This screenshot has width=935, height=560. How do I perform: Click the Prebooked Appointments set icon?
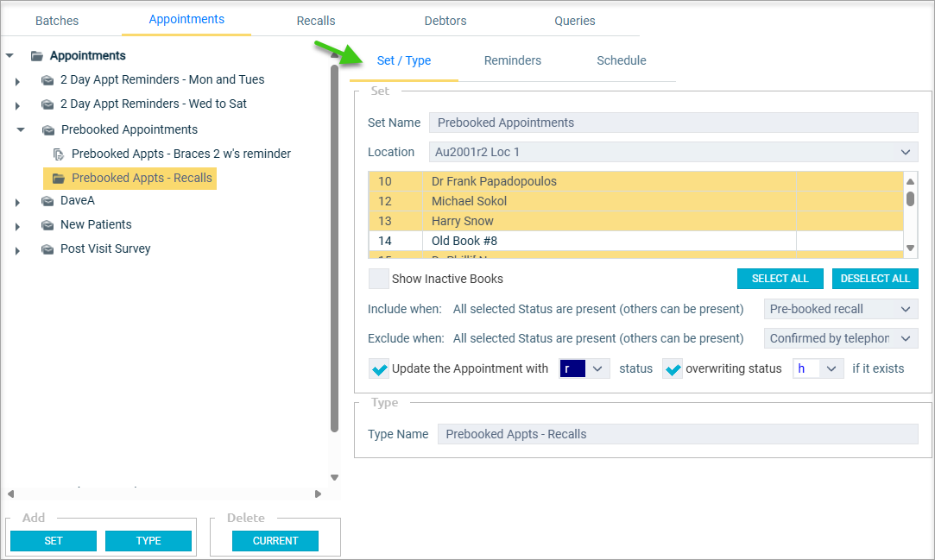coord(48,130)
